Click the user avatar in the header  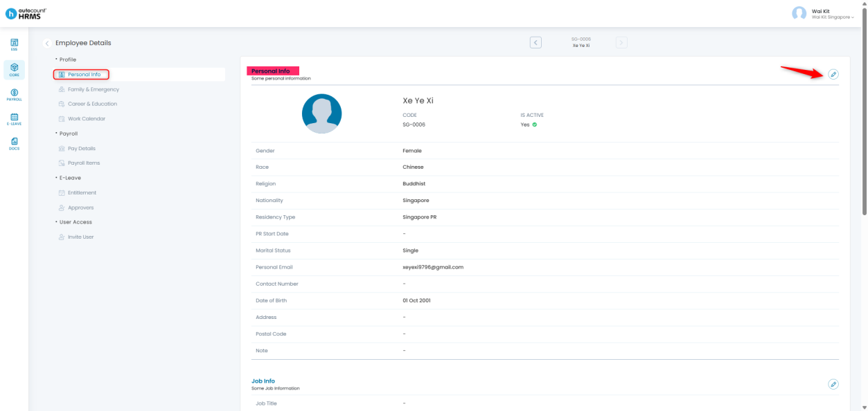[x=799, y=13]
